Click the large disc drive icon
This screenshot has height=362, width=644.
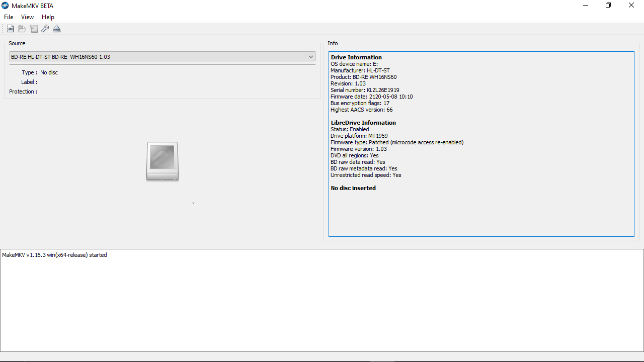(163, 161)
